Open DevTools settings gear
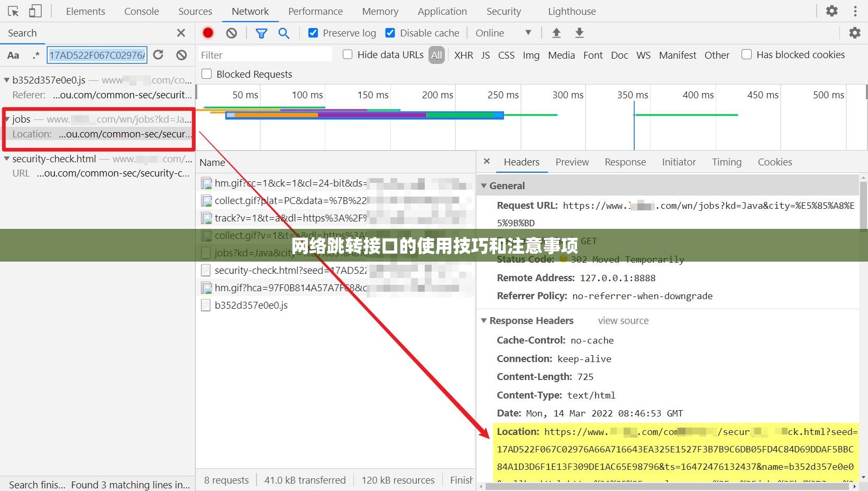Screen dimensions: 868x491 (x=831, y=11)
